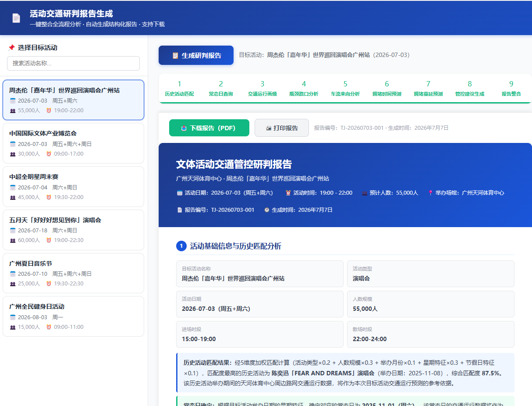Click the pushpin icon beside 选择目标活动
Screen dimensions: 532x406
(x=11, y=47)
